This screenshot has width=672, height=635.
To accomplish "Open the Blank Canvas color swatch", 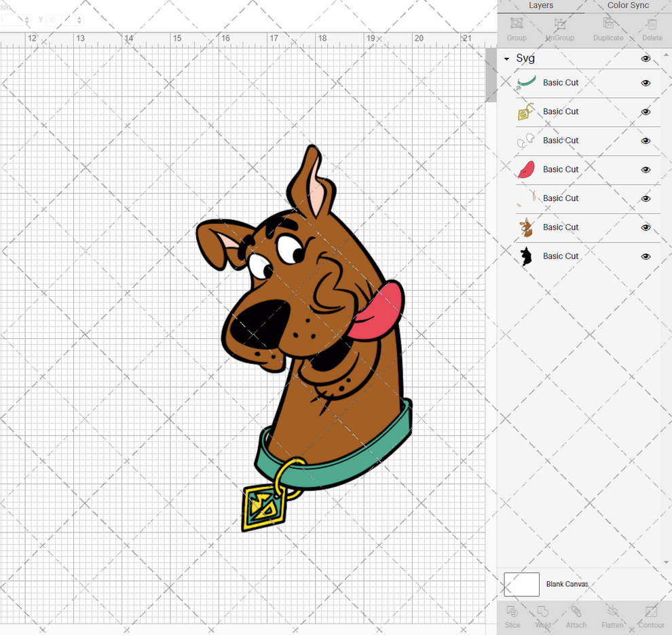I will click(x=521, y=584).
